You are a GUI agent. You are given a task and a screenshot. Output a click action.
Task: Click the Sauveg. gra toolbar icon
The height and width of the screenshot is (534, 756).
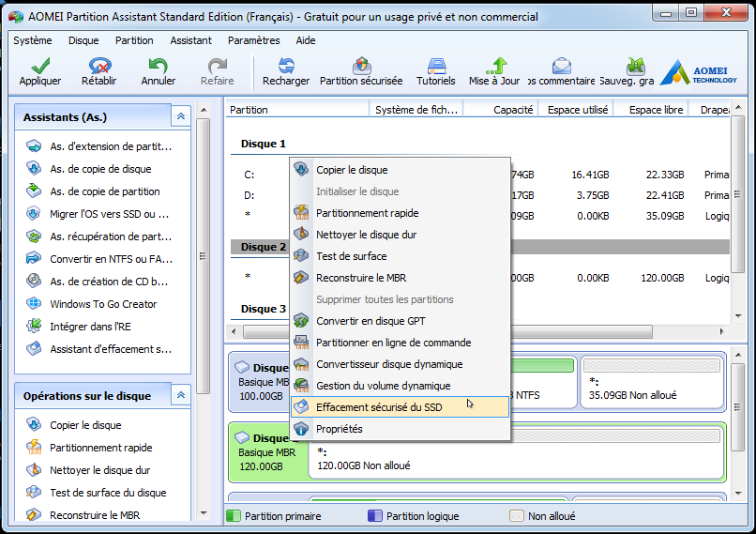tap(627, 71)
